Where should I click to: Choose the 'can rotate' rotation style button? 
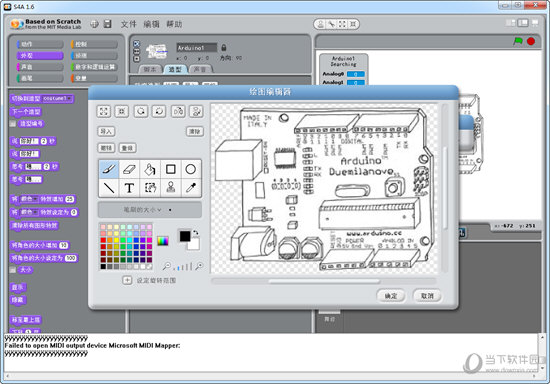(136, 44)
